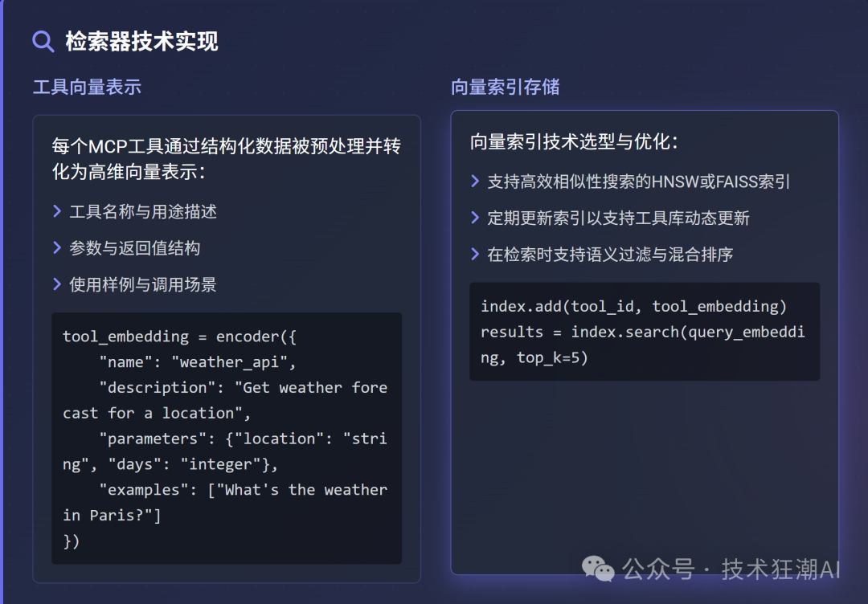
Task: Click the chevron before 使用样例与调用场景
Action: point(57,284)
